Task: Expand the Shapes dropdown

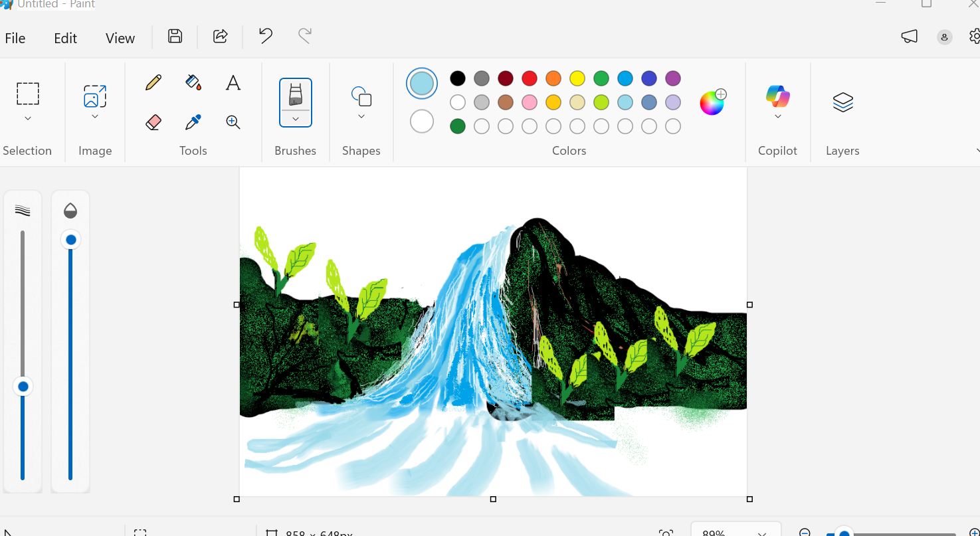Action: [361, 116]
